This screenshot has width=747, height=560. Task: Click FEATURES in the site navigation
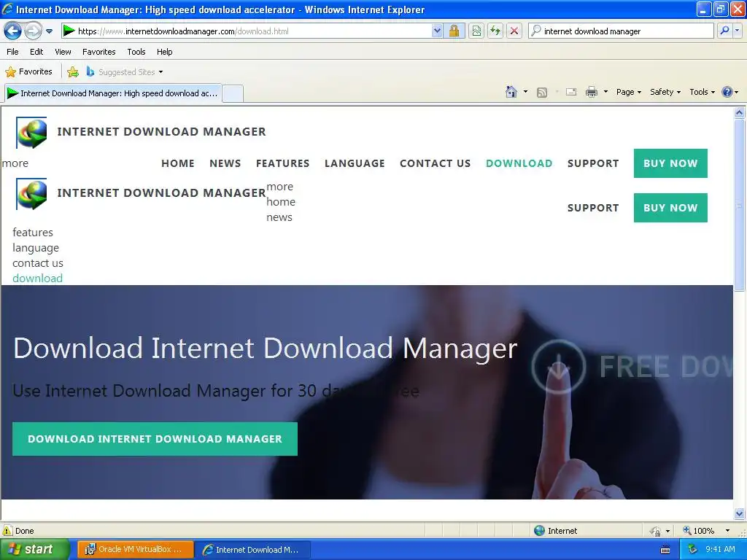coord(282,163)
